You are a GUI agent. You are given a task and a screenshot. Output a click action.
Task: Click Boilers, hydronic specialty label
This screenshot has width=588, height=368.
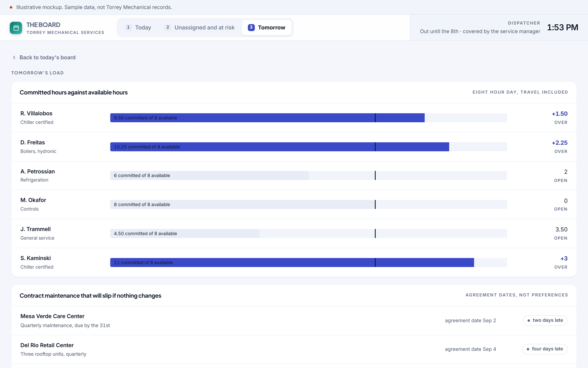pyautogui.click(x=38, y=151)
